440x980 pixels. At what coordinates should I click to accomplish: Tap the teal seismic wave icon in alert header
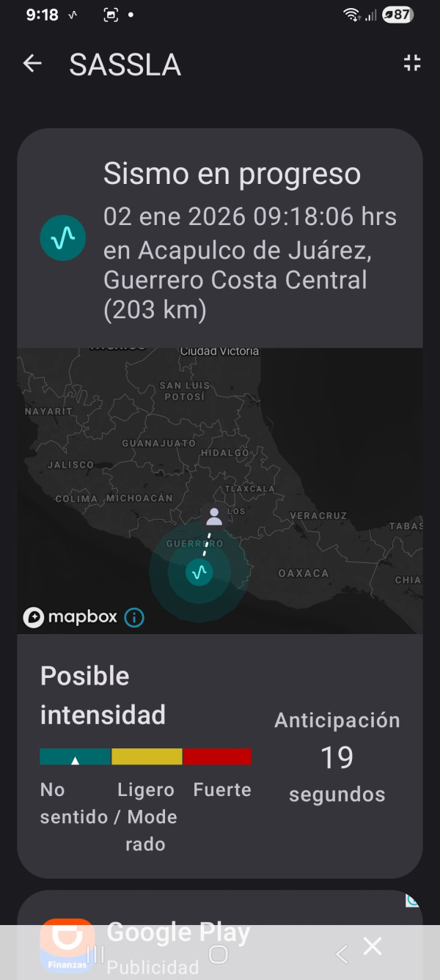63,238
